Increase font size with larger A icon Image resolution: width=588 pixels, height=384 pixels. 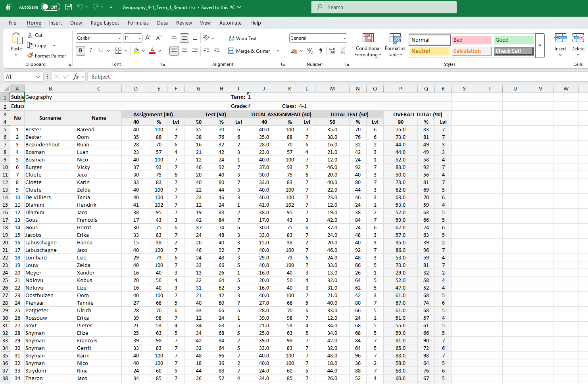click(148, 38)
